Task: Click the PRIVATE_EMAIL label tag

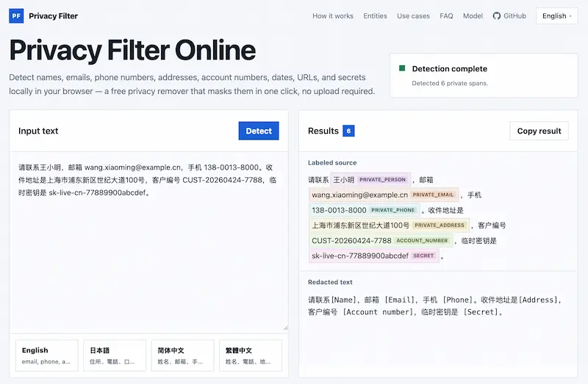Action: (433, 195)
